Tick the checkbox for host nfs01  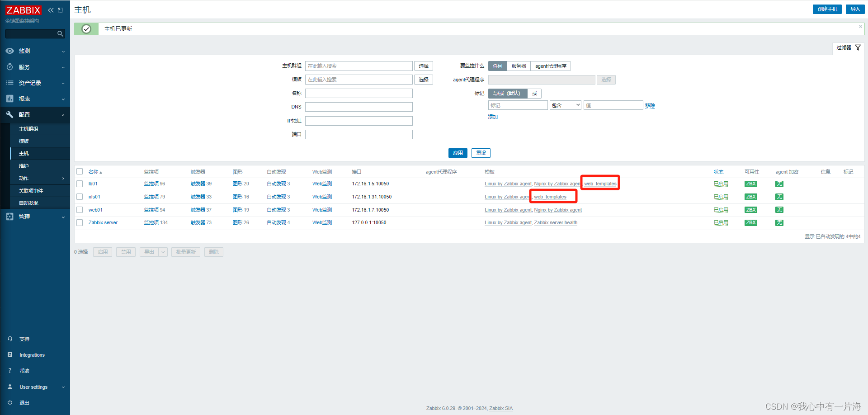point(80,197)
